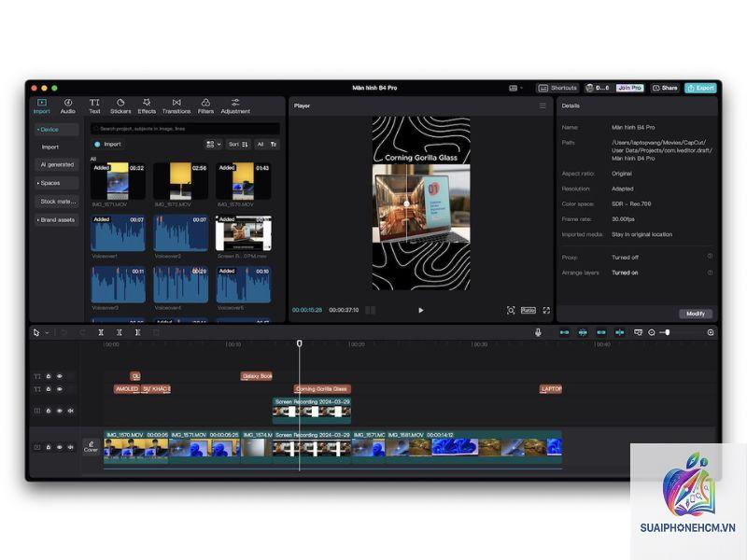Toggle clip linkage
The width and height of the screenshot is (747, 560).
click(601, 333)
